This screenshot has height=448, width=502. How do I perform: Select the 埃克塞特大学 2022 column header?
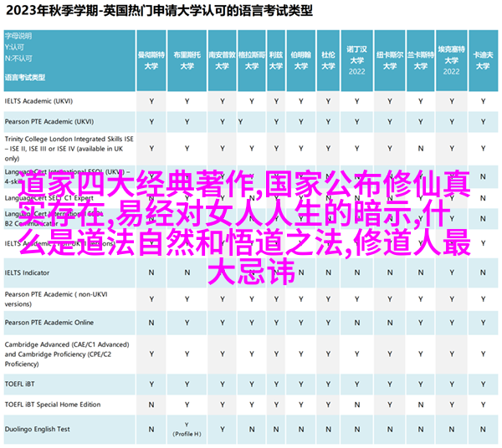tap(452, 60)
